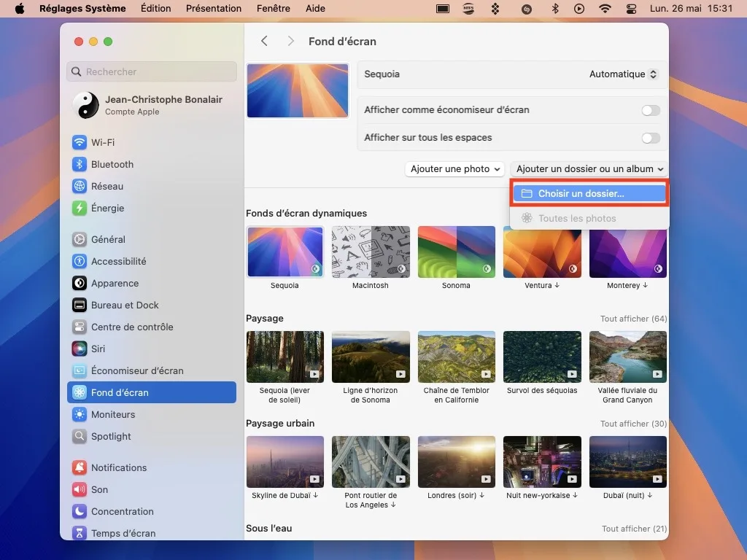Toggle Afficher sur tous les espaces switch
The width and height of the screenshot is (747, 560).
point(650,138)
